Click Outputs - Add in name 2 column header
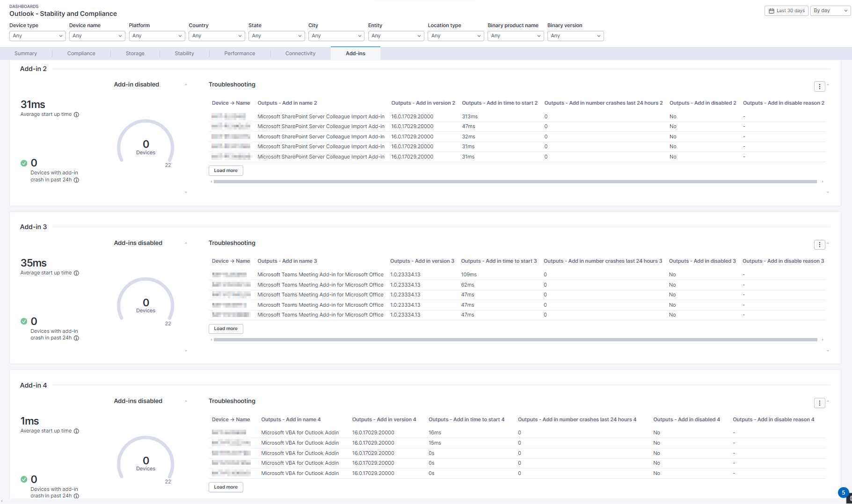 [x=287, y=103]
